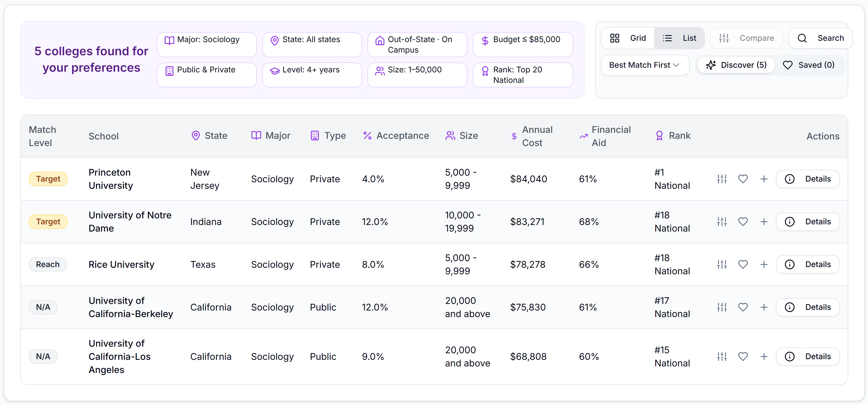
Task: Click compare sliders icon for Rice University
Action: click(722, 264)
